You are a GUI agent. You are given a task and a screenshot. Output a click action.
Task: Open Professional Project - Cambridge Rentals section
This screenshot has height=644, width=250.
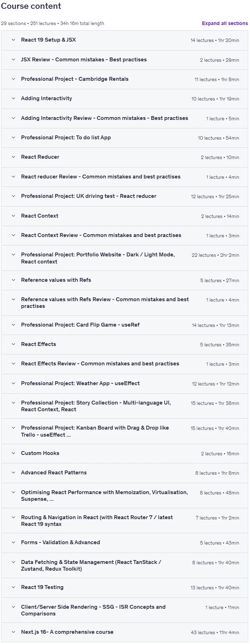pos(125,79)
